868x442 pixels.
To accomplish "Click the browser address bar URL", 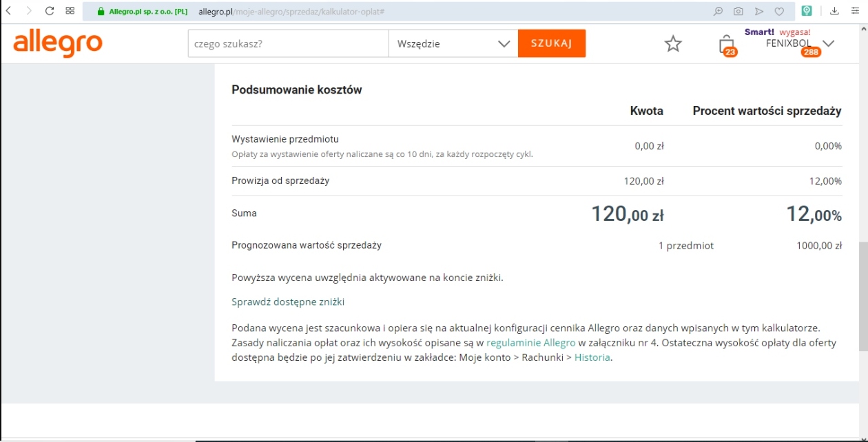I will point(291,12).
